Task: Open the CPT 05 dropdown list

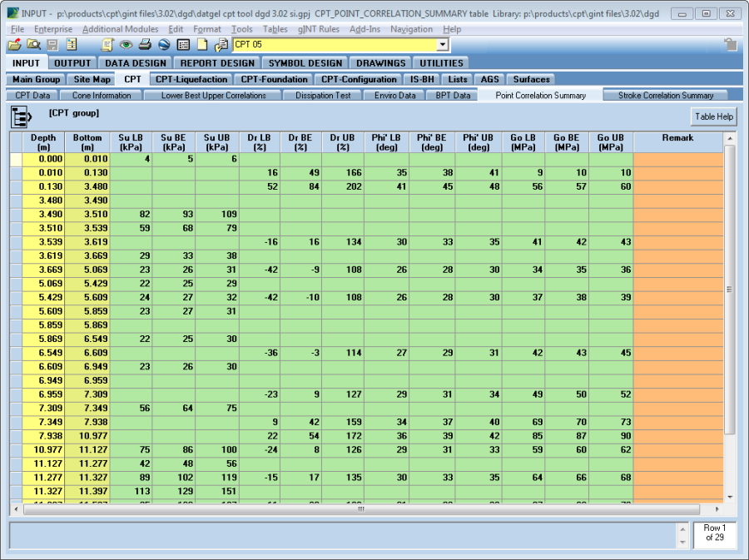Action: 442,44
